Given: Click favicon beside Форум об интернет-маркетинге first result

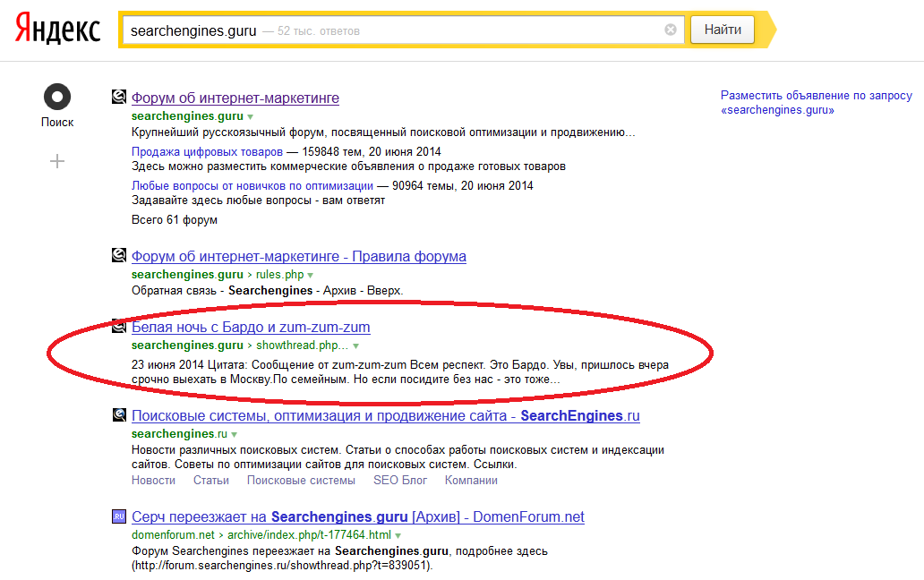Looking at the screenshot, I should tap(119, 97).
